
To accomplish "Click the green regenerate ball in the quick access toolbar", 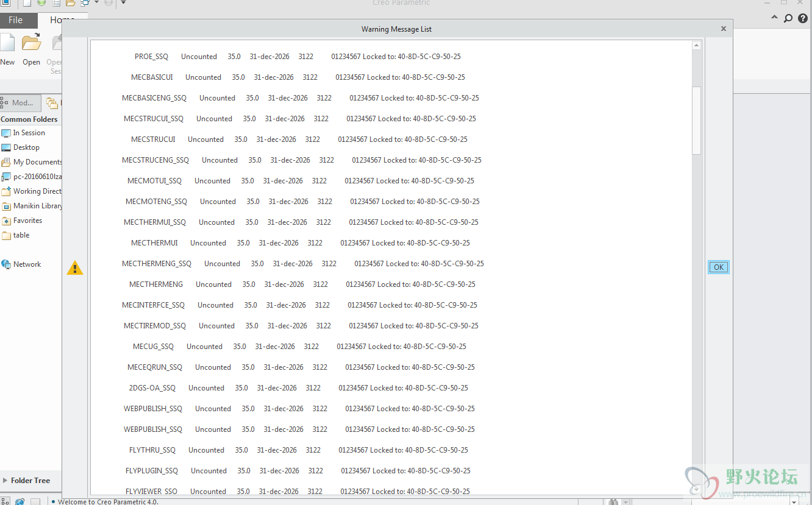I will [x=41, y=3].
